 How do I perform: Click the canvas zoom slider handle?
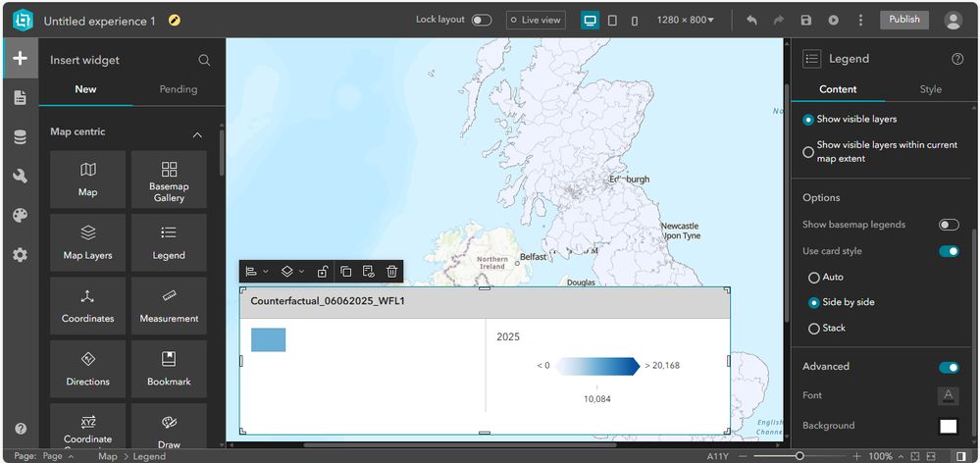coord(799,456)
